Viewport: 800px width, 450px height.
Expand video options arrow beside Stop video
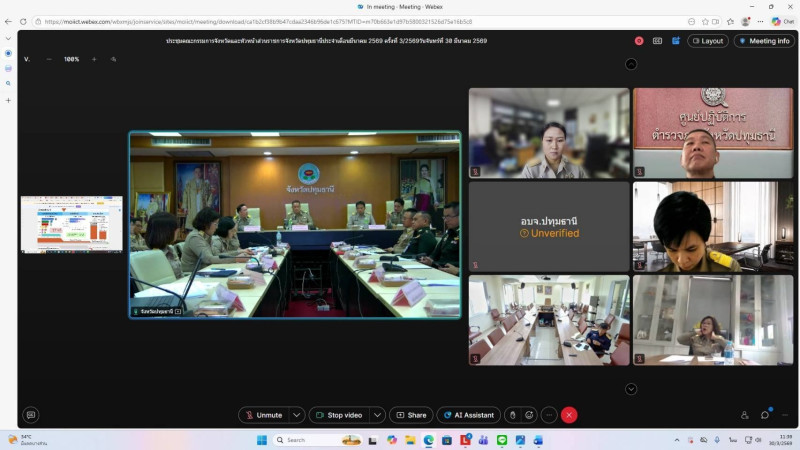(377, 415)
